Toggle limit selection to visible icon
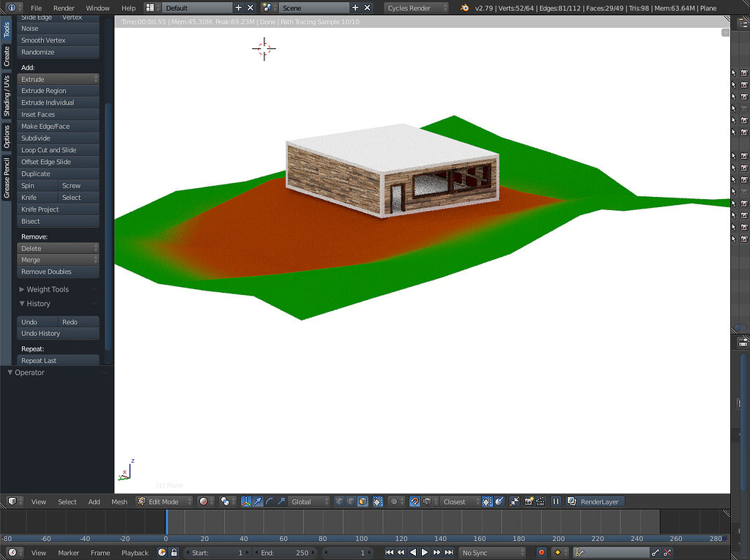750x560 pixels. (x=377, y=501)
